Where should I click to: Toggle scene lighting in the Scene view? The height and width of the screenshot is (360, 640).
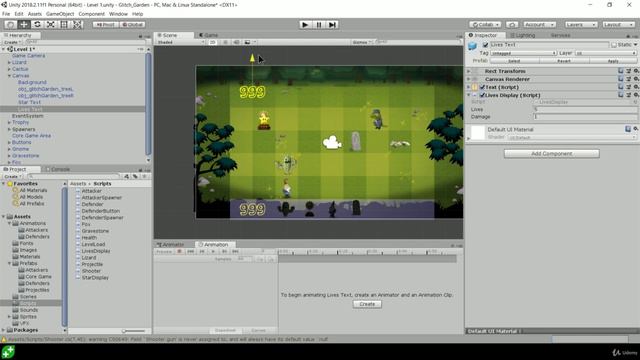click(225, 42)
